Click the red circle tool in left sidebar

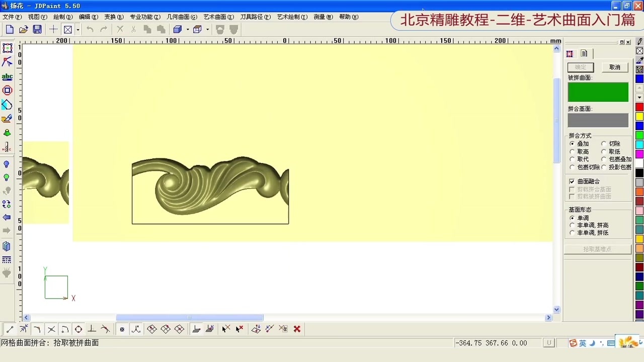point(7,90)
